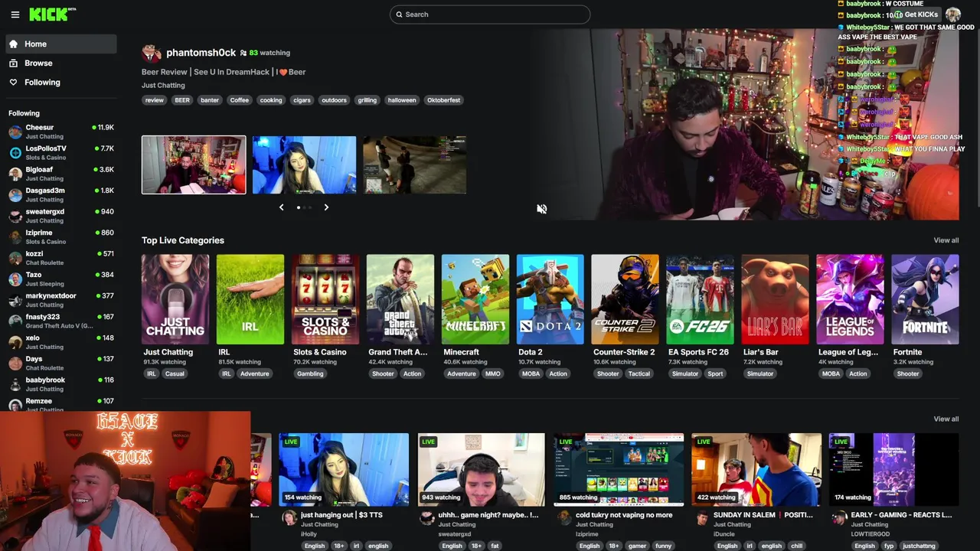Click the iDuncle channel avatar icon
The image size is (980, 551).
703,518
